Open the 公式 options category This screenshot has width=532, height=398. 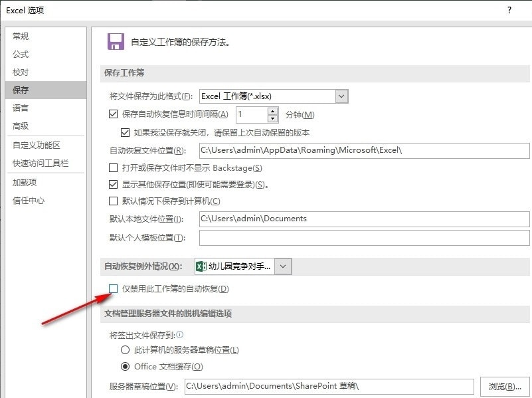pyautogui.click(x=46, y=54)
